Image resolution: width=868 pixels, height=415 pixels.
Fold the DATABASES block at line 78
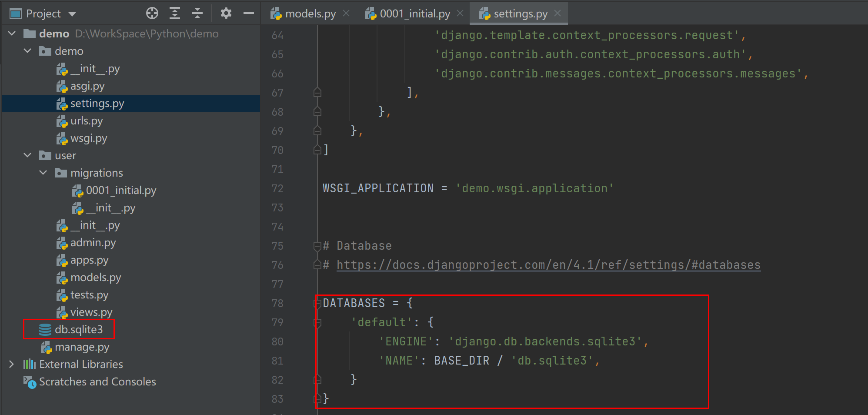pos(317,303)
